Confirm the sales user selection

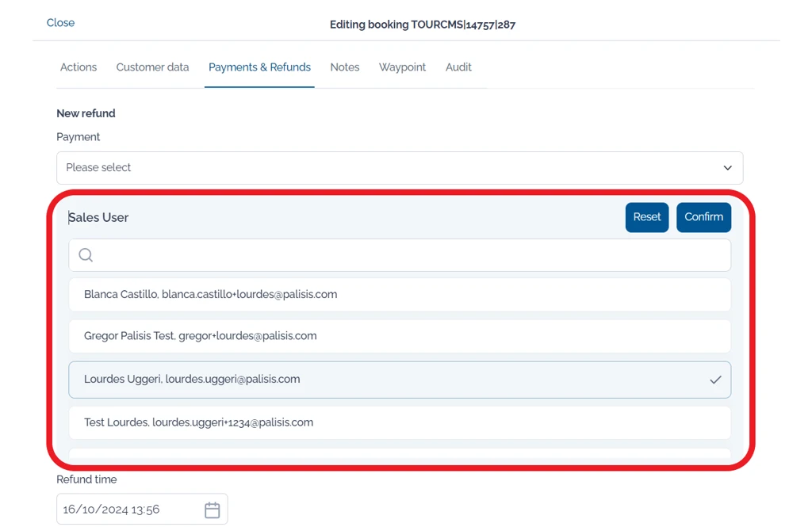pyautogui.click(x=704, y=217)
